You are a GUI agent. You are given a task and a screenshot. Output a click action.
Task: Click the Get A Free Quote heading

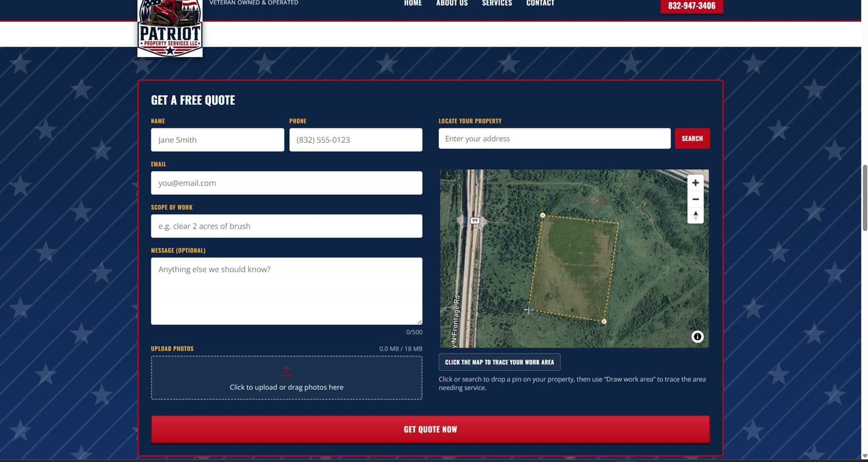pos(193,100)
